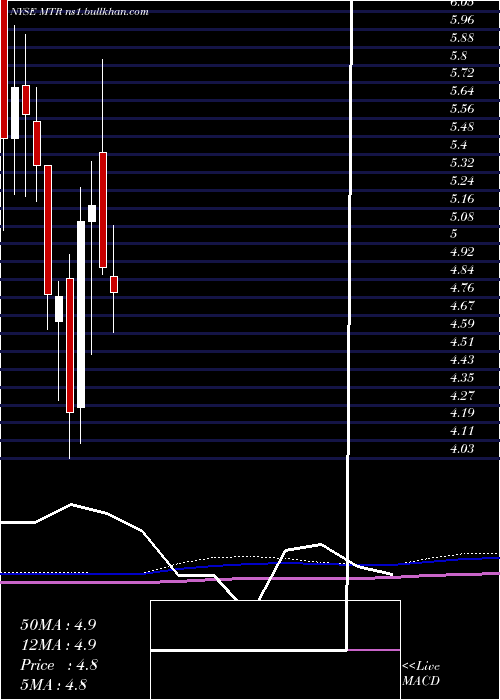Click the 5.72 price axis label
This screenshot has width=500, height=700.
click(x=462, y=73)
